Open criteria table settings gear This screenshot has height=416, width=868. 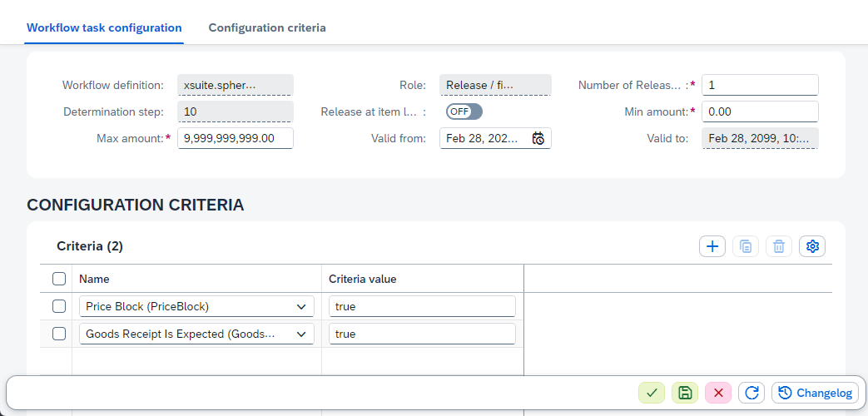[x=812, y=246]
